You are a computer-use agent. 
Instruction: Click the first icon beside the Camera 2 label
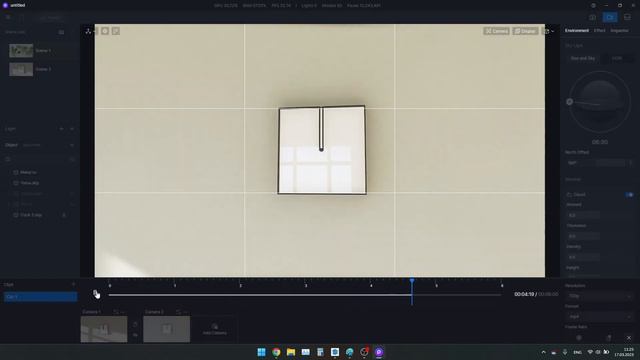178,312
